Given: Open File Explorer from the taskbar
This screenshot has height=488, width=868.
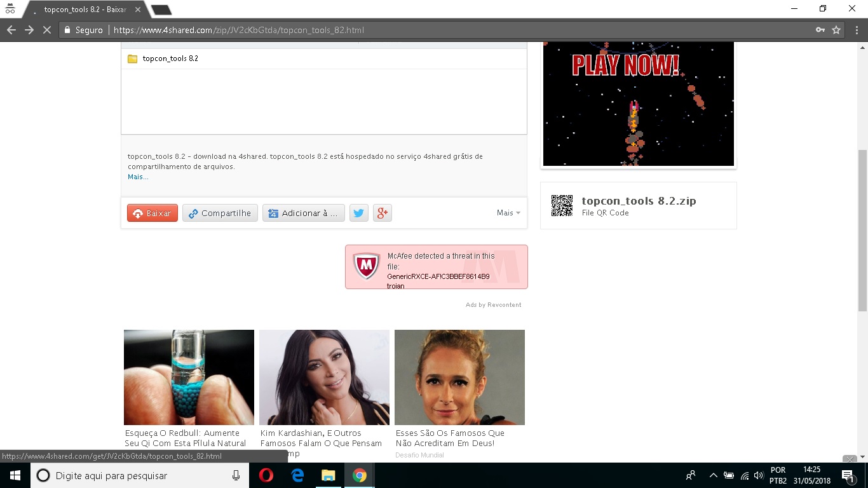Looking at the screenshot, I should [328, 475].
